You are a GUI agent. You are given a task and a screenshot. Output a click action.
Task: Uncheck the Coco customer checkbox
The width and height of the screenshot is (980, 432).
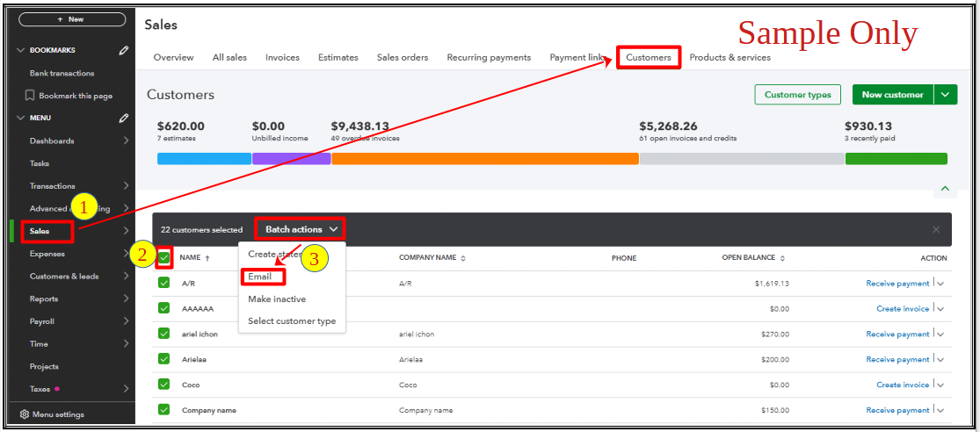coord(163,384)
